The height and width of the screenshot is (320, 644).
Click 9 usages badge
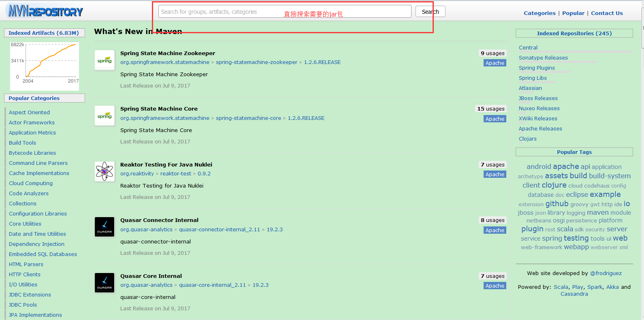pyautogui.click(x=493, y=53)
